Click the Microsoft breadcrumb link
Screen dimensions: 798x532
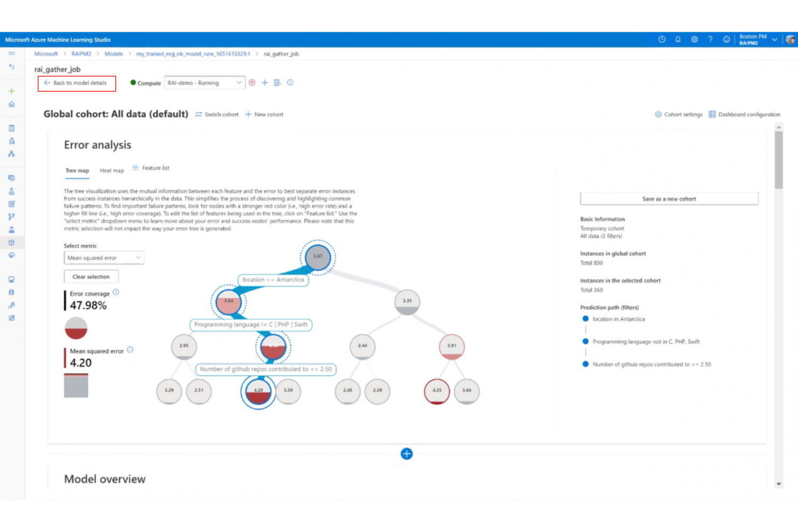[46, 54]
